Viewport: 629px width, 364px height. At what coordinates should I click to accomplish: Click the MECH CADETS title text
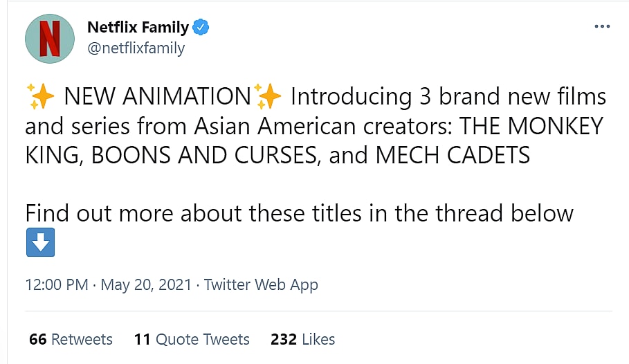tap(453, 156)
